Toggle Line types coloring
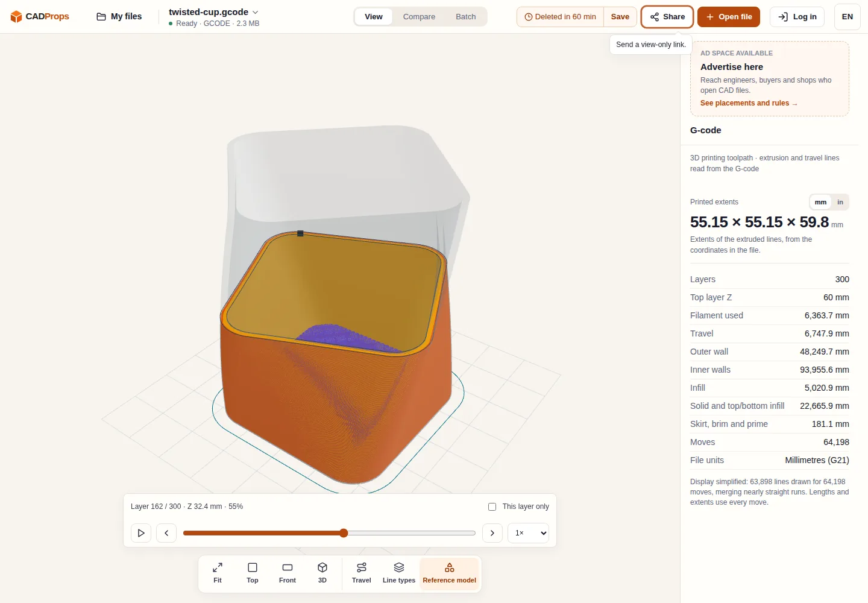Screen dimensions: 868x603 coord(399,573)
